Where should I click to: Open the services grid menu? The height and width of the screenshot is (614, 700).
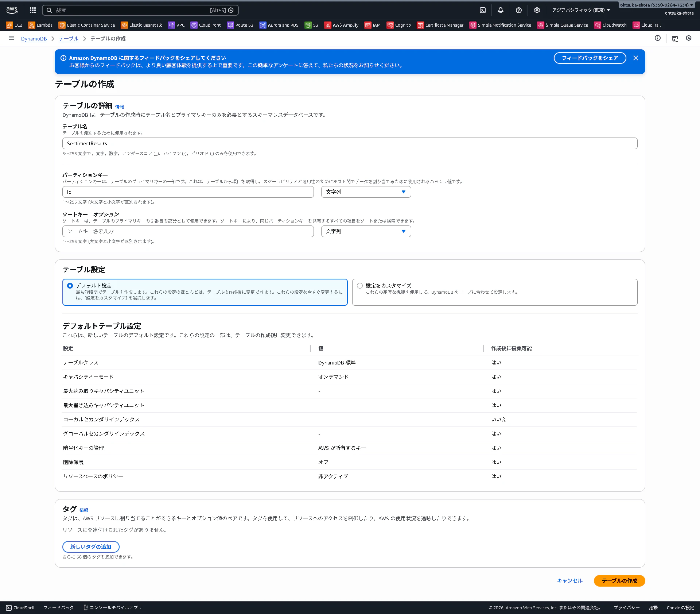click(x=33, y=10)
